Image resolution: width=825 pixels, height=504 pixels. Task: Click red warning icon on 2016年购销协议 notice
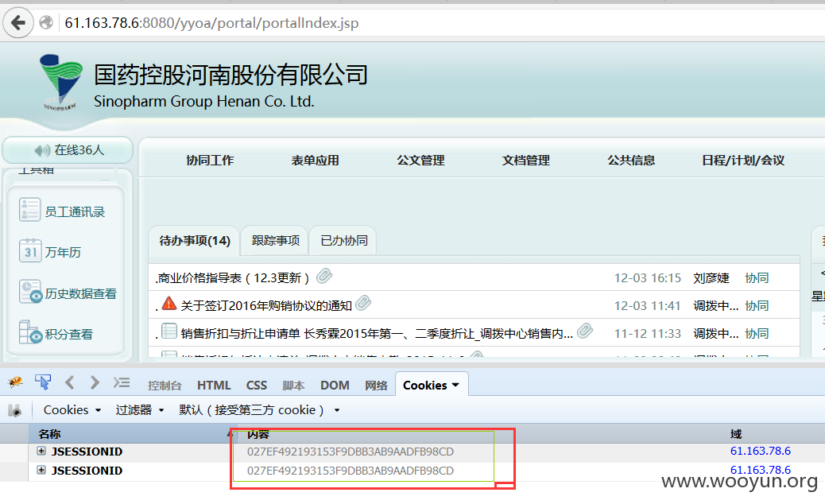(168, 303)
